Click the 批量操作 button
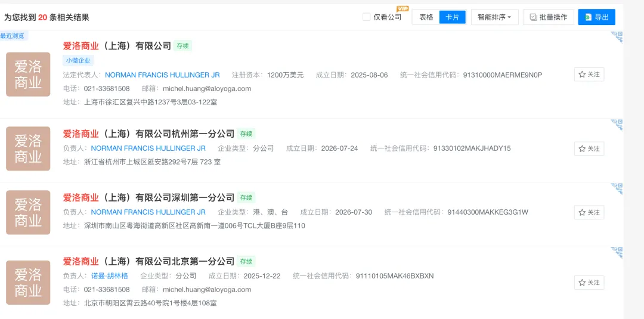This screenshot has width=644, height=319. point(549,17)
